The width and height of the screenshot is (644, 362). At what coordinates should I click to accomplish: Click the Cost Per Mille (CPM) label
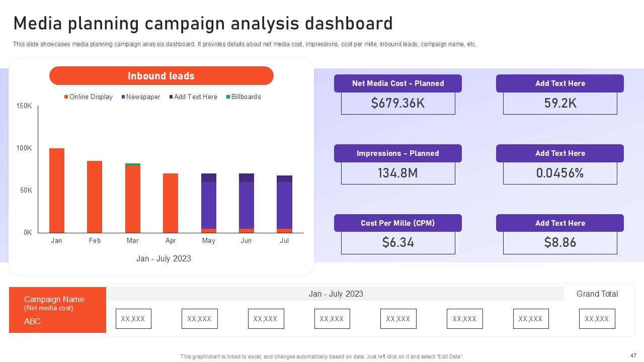(x=397, y=223)
